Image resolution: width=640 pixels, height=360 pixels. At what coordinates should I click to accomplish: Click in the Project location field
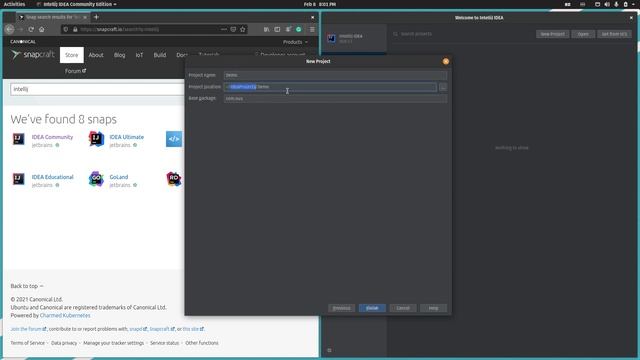pyautogui.click(x=330, y=87)
